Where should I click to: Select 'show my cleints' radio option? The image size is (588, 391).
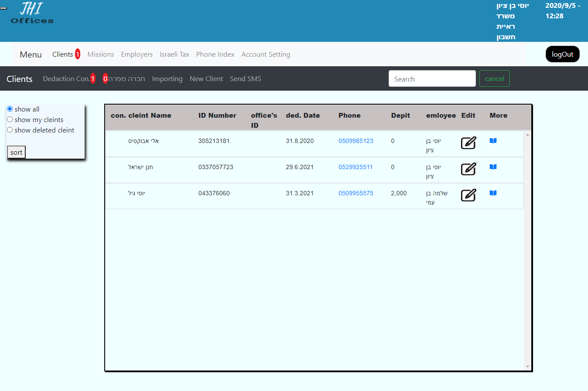coord(10,119)
